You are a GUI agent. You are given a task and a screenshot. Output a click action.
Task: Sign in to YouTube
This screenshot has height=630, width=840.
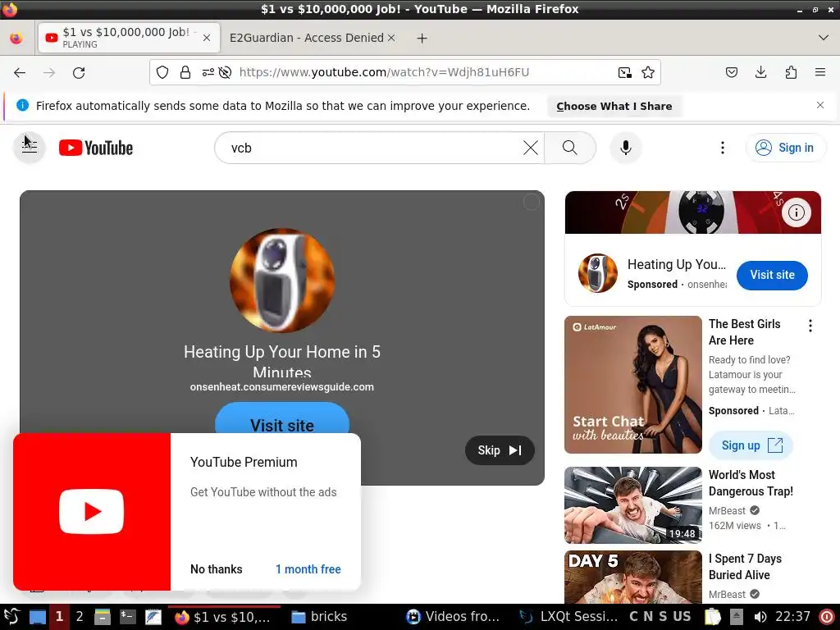point(786,148)
